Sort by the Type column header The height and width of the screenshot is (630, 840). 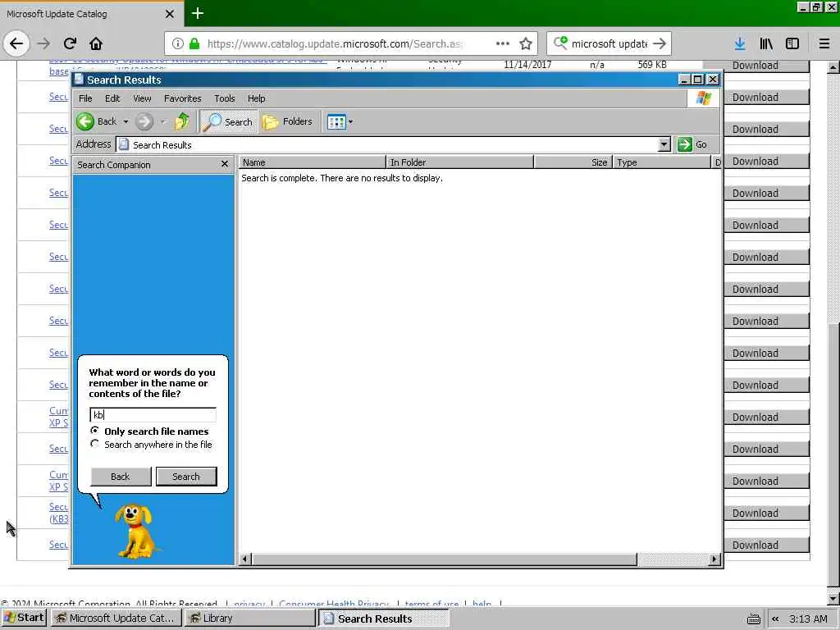tap(661, 162)
